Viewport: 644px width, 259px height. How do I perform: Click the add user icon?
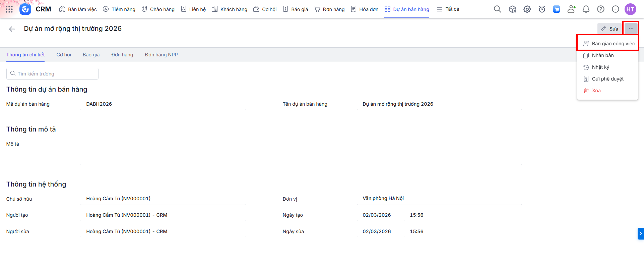pos(571,9)
